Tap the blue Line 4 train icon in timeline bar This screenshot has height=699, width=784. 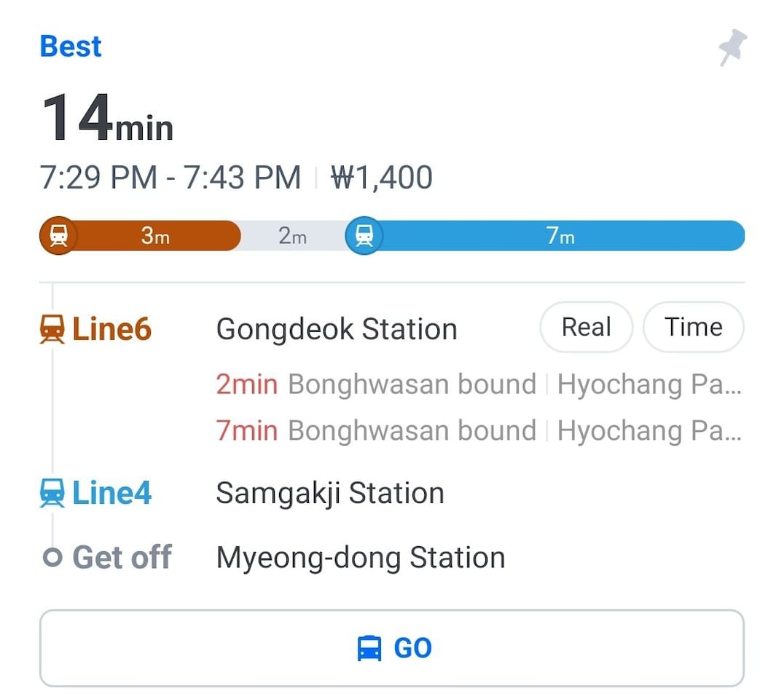pos(364,236)
